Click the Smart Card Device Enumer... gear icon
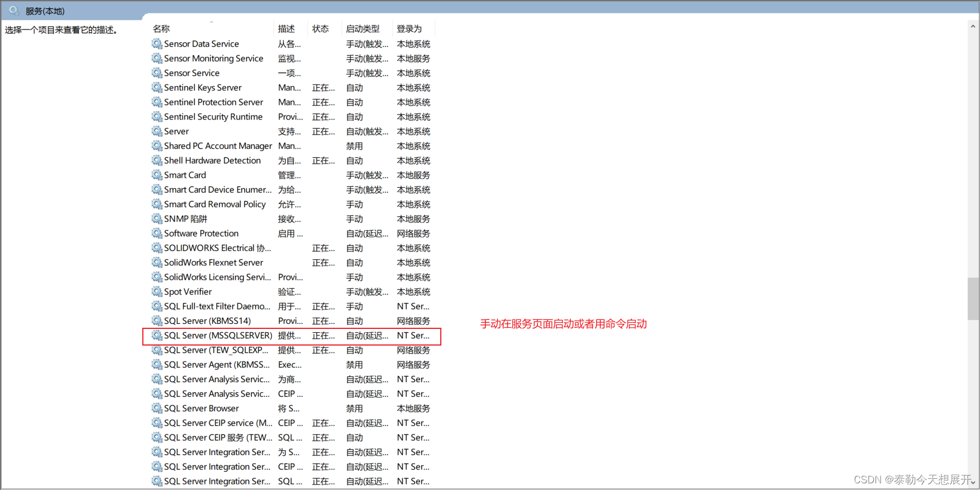This screenshot has width=980, height=490. point(157,189)
